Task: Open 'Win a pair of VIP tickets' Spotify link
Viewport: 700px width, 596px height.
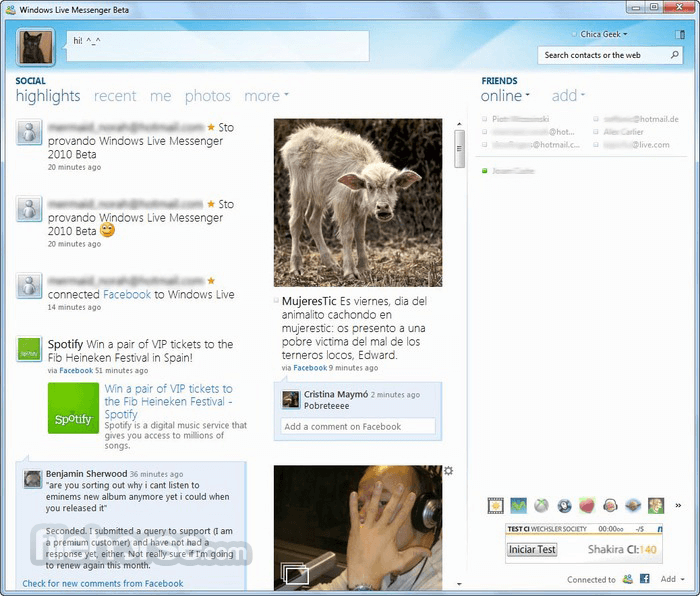Action: (x=168, y=401)
